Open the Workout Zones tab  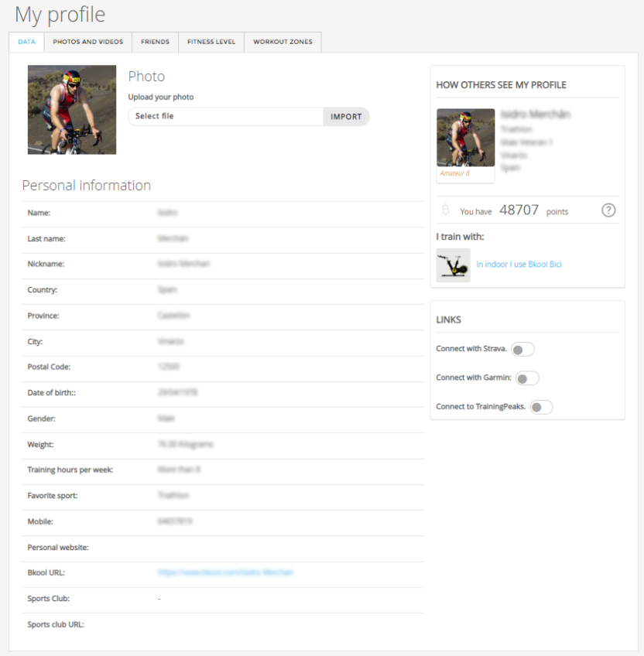click(x=283, y=42)
